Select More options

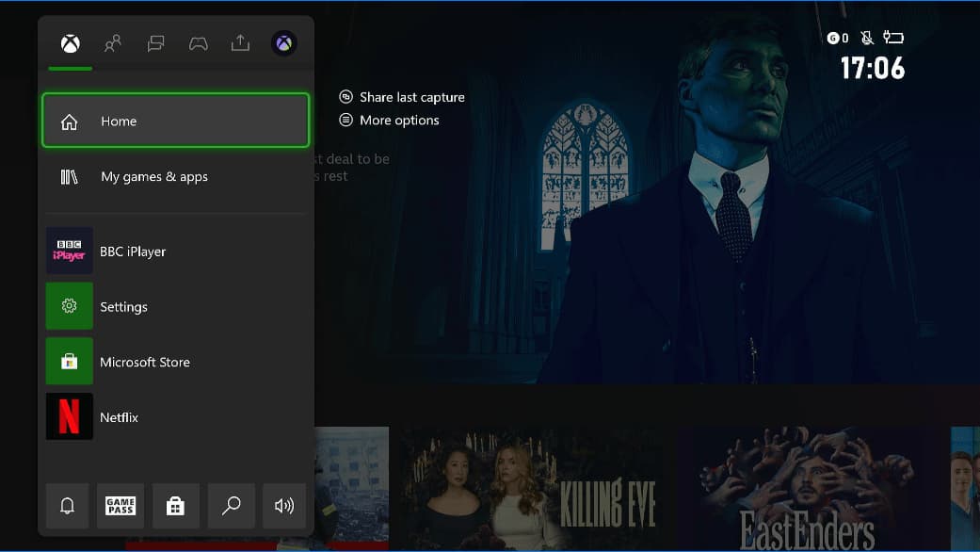(389, 120)
